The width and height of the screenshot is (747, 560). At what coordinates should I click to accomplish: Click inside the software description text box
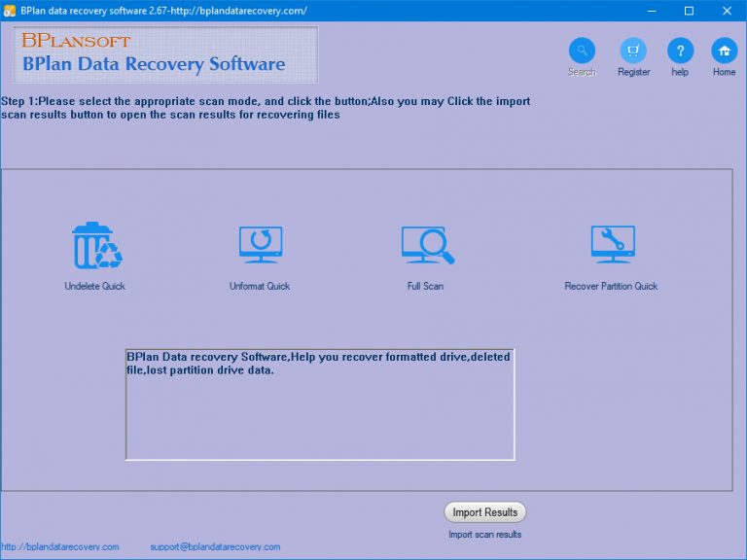point(320,404)
